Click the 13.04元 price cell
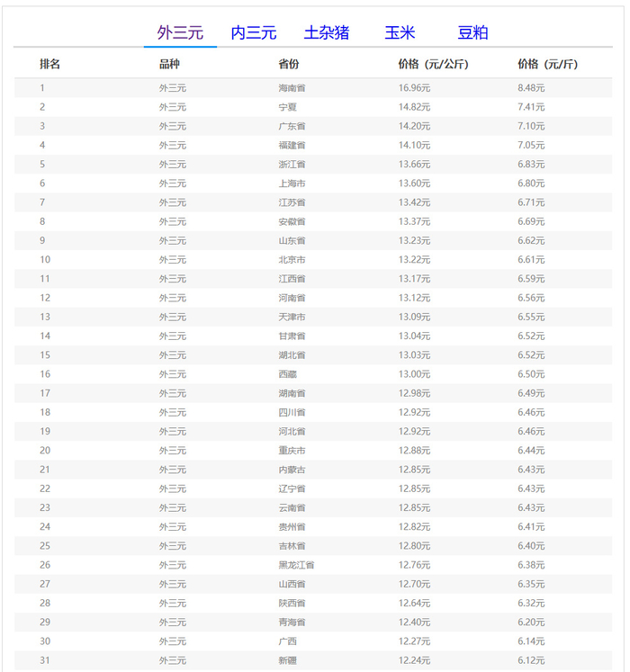This screenshot has width=630, height=672. coord(414,336)
